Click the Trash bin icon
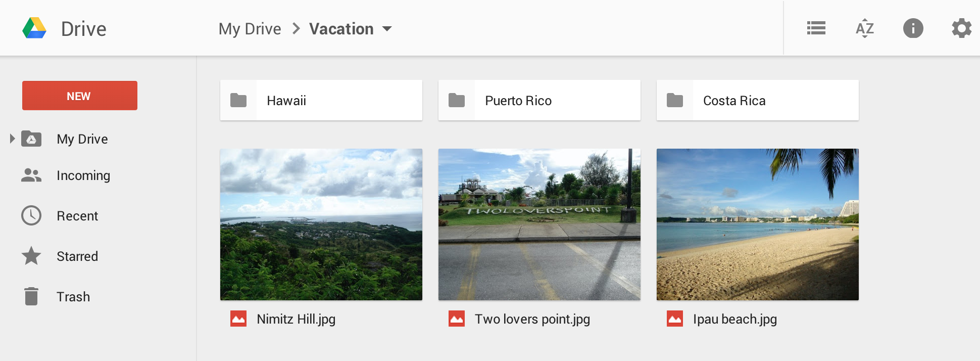Viewport: 980px width, 361px height. (31, 297)
